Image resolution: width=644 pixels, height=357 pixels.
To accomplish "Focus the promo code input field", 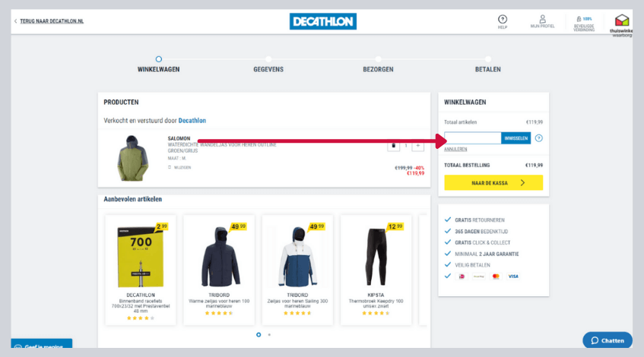I will pos(472,138).
